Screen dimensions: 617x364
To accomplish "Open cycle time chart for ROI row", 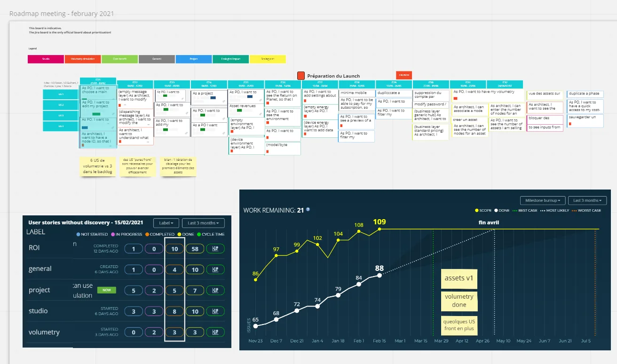I will pos(215,248).
